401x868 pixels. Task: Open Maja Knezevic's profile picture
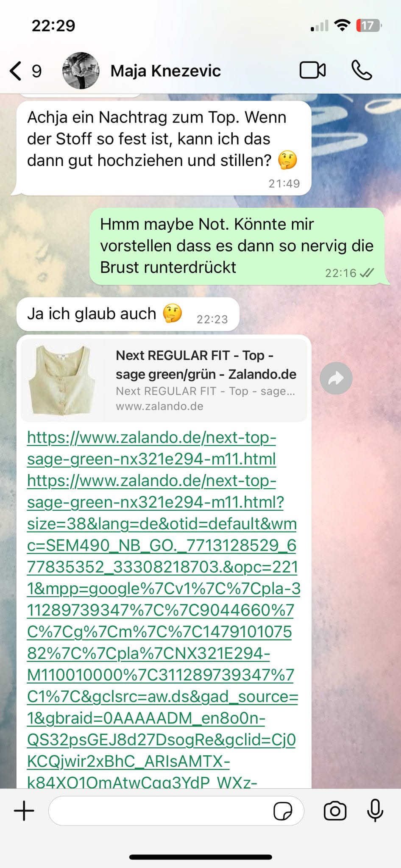81,70
